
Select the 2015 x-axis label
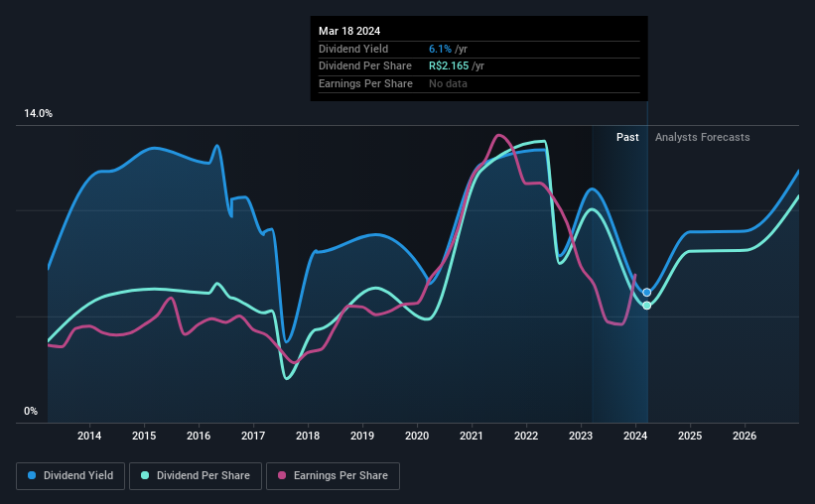tap(144, 436)
